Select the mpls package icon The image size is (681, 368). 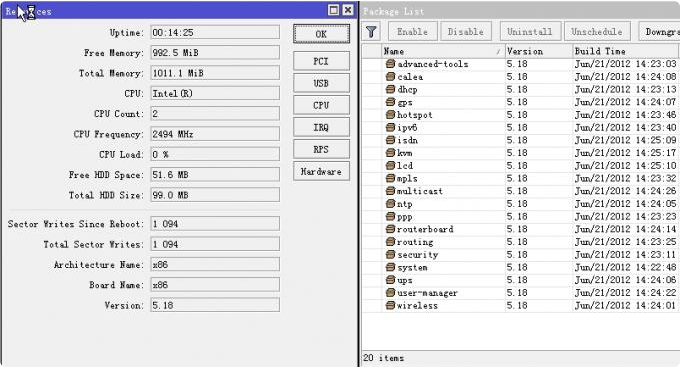390,178
